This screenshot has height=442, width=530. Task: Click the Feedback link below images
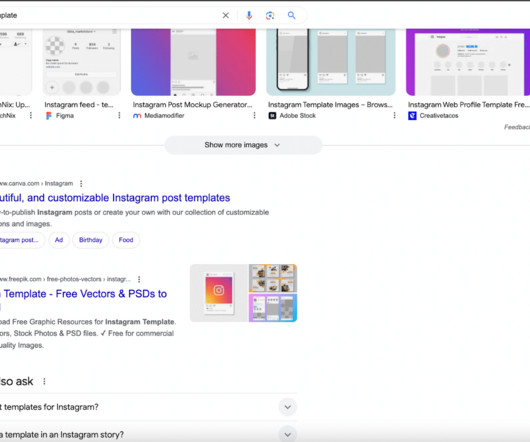(517, 127)
